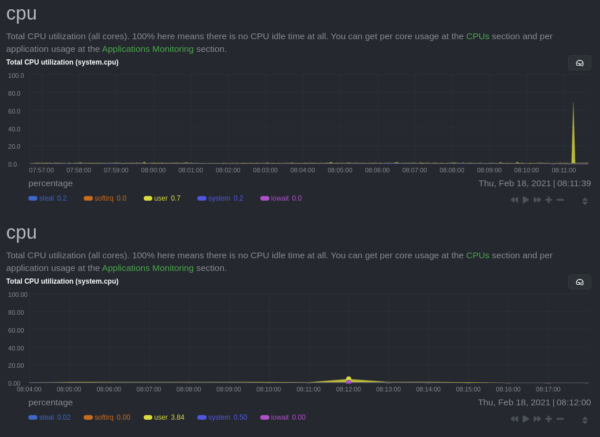Reset the top chart with the play icon

(526, 200)
